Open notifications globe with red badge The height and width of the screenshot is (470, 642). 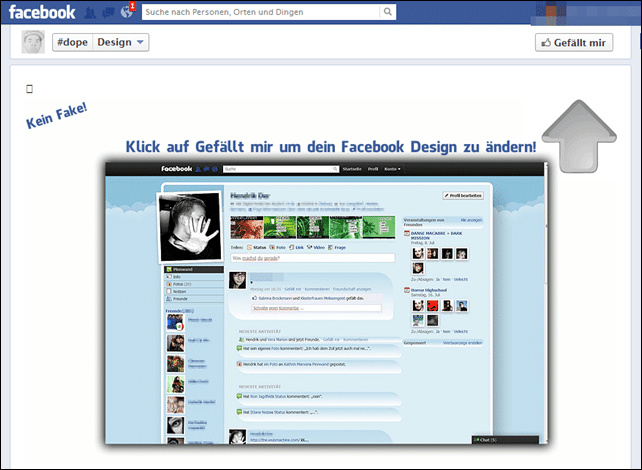pyautogui.click(x=127, y=11)
